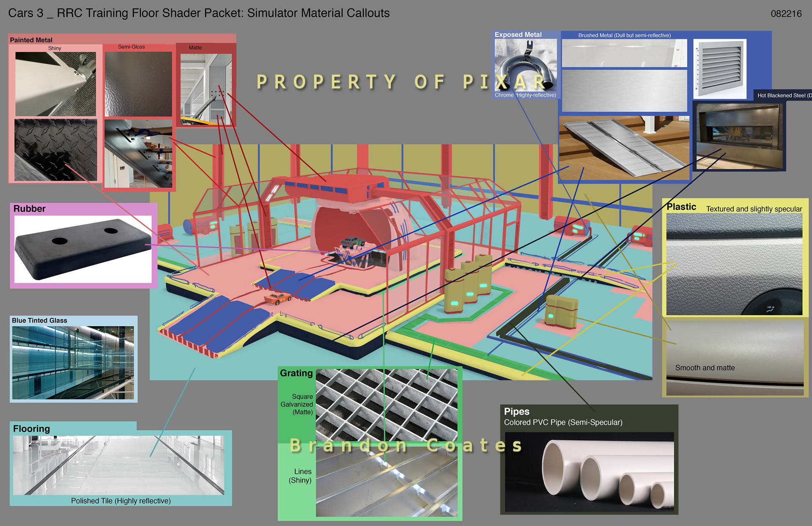
Task: Click the metal louver vent photo
Action: point(720,69)
